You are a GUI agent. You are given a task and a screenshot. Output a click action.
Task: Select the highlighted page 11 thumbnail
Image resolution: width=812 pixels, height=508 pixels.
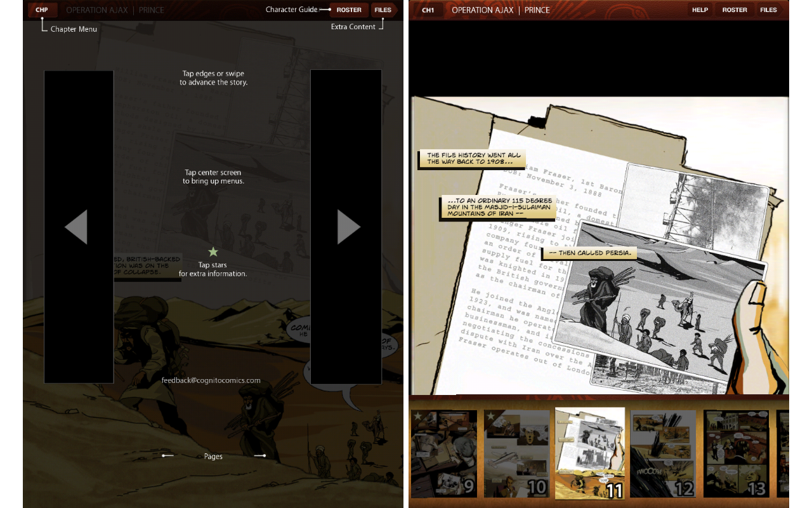tap(590, 453)
